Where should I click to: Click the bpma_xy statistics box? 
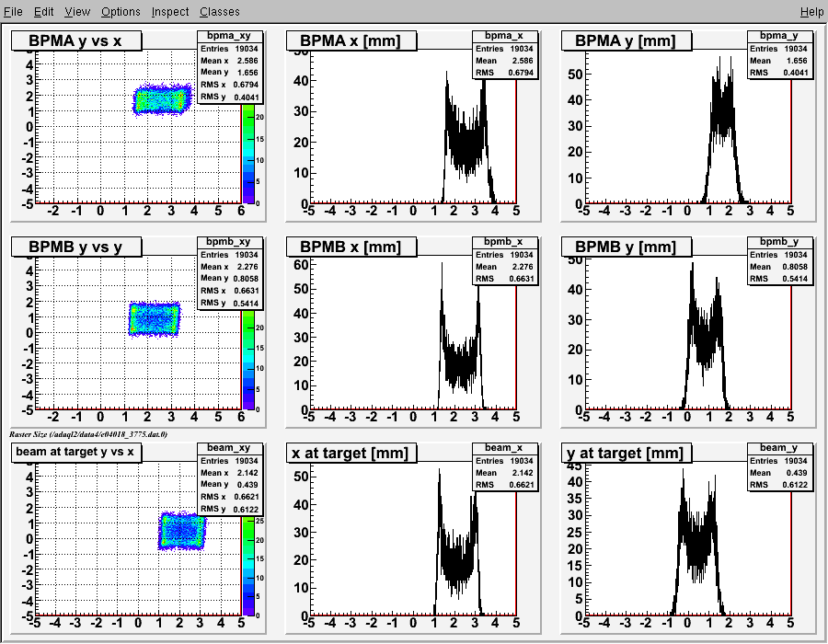point(230,66)
